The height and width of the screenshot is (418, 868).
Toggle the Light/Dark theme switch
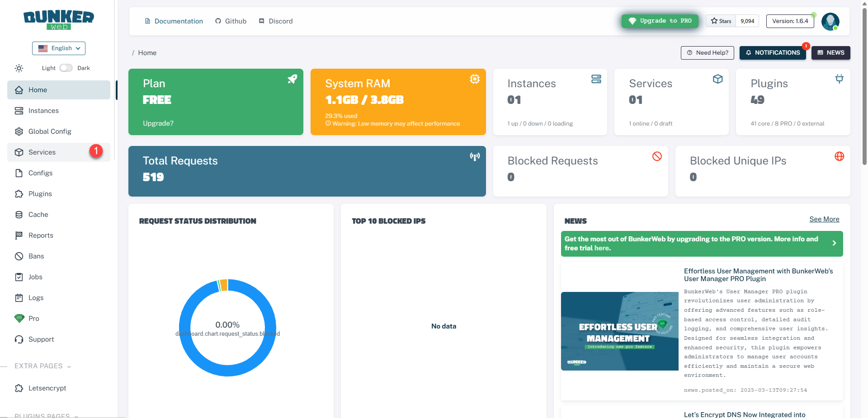[x=66, y=68]
